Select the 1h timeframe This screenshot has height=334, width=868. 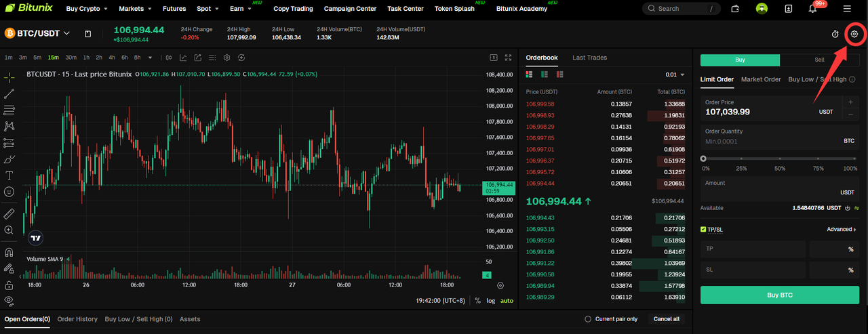click(85, 58)
